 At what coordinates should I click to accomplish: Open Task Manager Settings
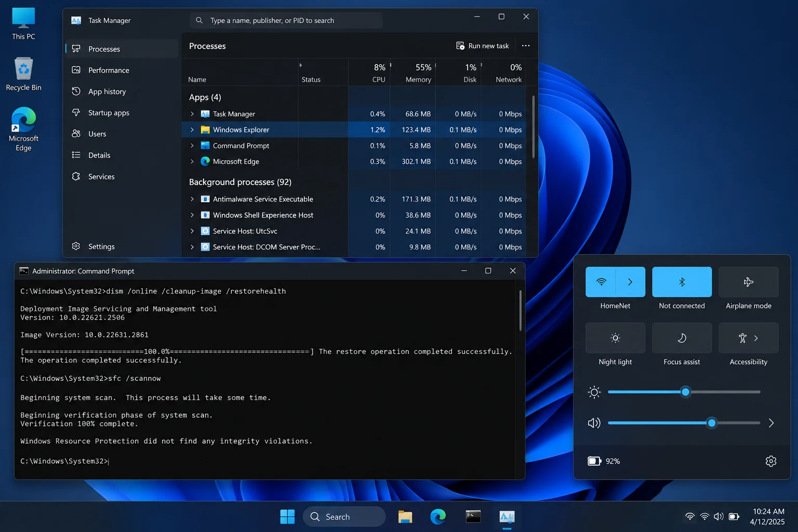click(122, 246)
